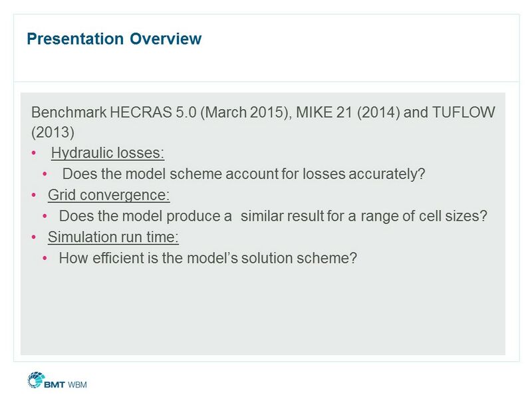532x399 pixels.
Task: Click the underlined 'Simulation run time:' heading
Action: (x=113, y=237)
